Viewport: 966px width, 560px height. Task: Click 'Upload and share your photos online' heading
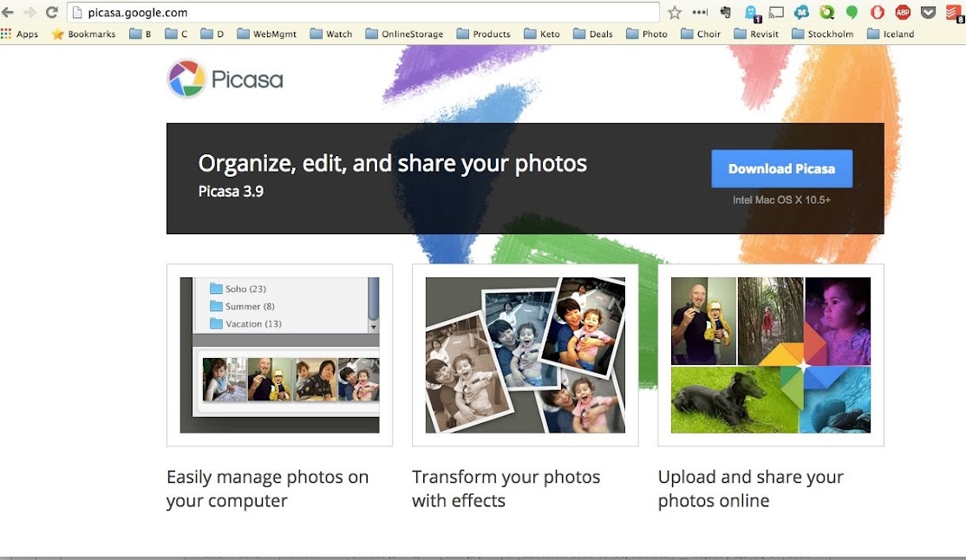[x=750, y=489]
